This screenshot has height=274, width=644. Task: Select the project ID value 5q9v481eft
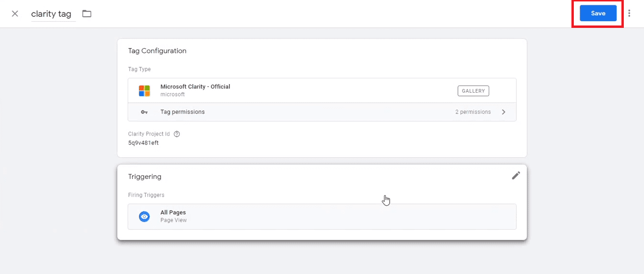[143, 143]
